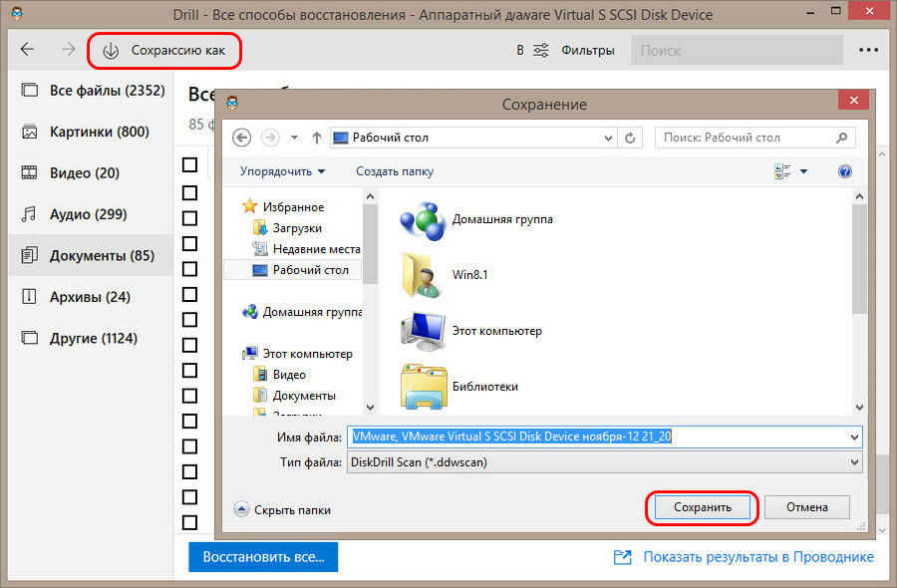
Task: Click scroll up arrow of file list
Action: point(859,196)
